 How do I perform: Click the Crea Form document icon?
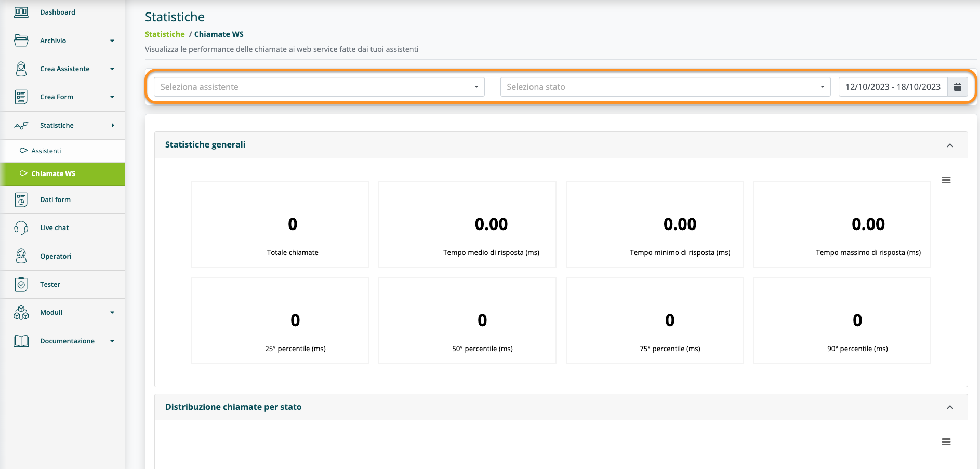(21, 97)
